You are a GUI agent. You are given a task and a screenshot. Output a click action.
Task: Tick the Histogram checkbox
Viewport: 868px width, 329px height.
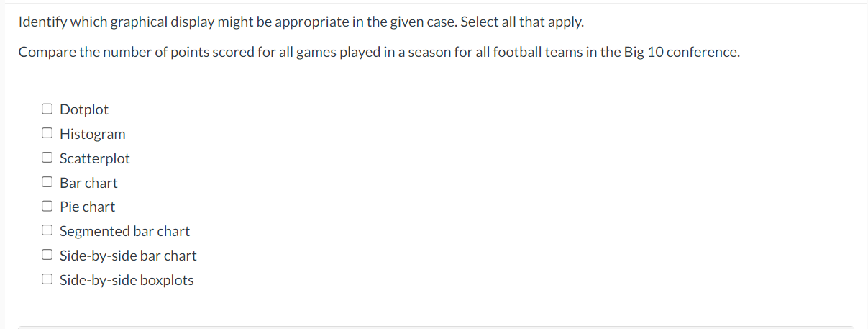tap(47, 133)
